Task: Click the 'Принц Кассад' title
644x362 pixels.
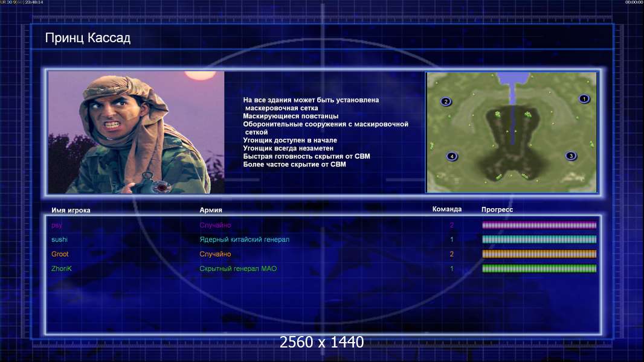Action: [x=88, y=38]
